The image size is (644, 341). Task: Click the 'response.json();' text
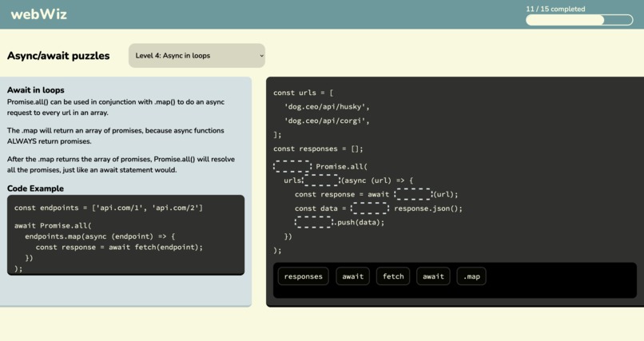tap(428, 208)
